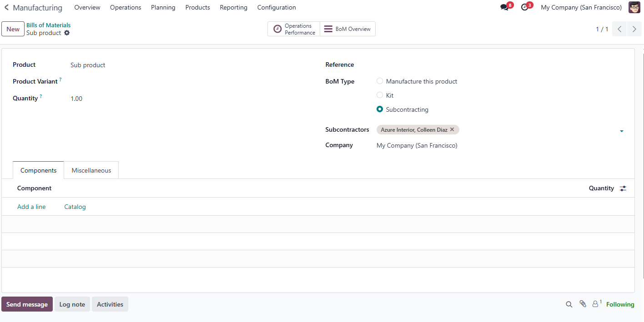
Task: Click the Log note button
Action: (x=72, y=304)
